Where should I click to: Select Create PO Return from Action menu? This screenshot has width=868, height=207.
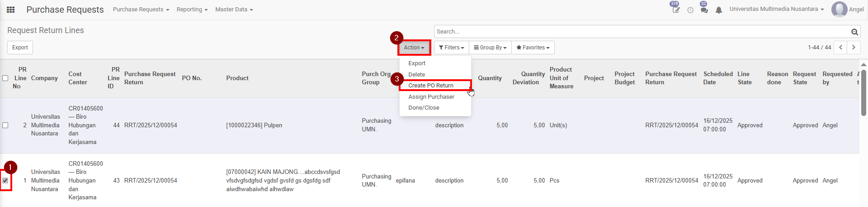[x=431, y=86]
